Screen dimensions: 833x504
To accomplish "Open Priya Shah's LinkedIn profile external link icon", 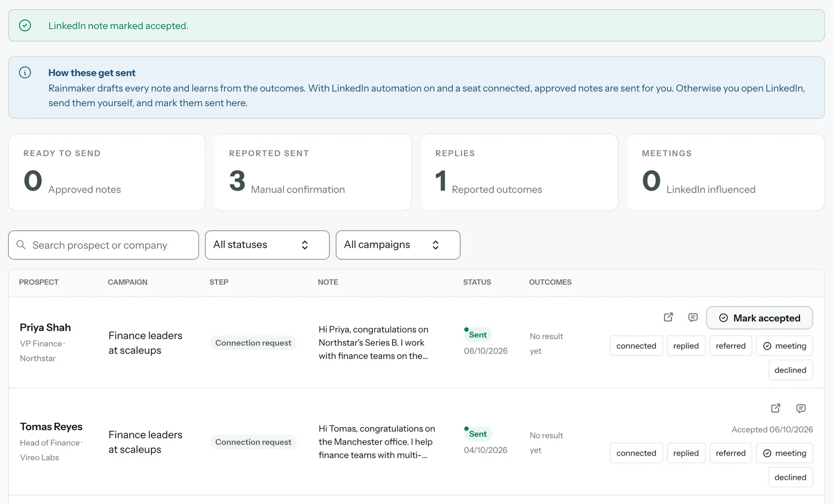I will click(x=668, y=317).
